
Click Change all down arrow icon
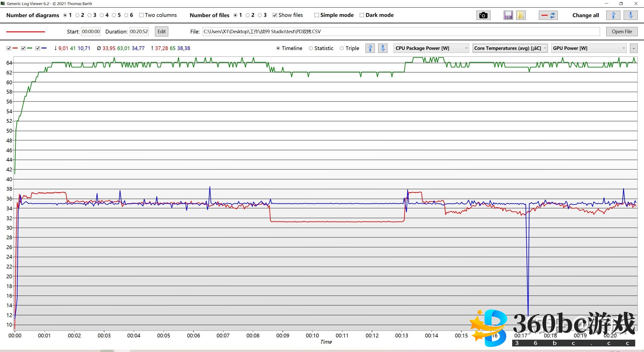pyautogui.click(x=630, y=15)
